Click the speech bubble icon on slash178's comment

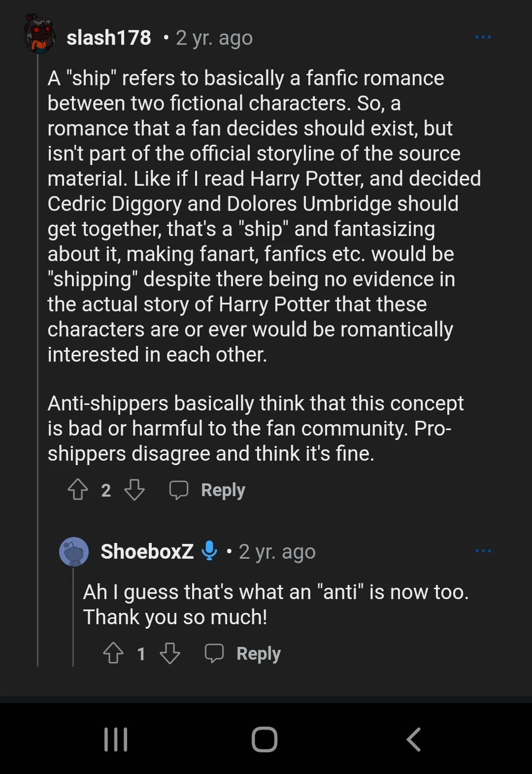[179, 490]
